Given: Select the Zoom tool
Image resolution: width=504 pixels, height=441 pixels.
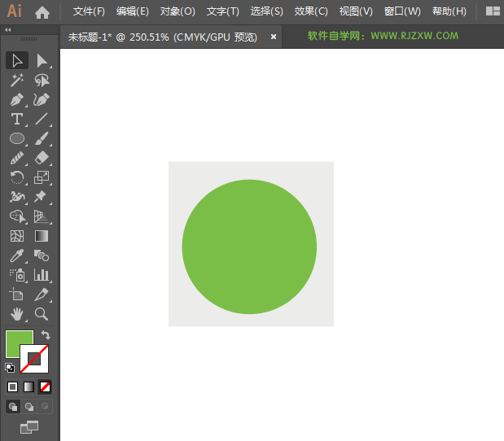Looking at the screenshot, I should (42, 314).
